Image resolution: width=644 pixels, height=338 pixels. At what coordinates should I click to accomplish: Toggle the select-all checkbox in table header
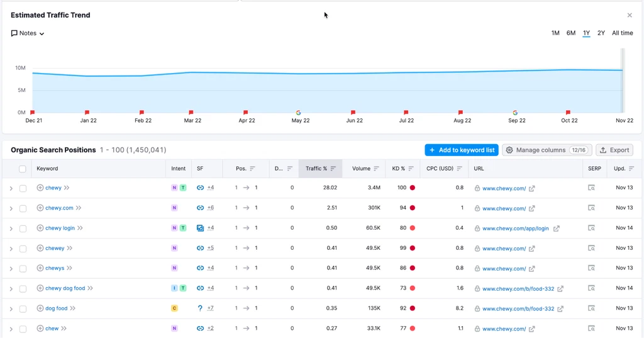coord(23,169)
